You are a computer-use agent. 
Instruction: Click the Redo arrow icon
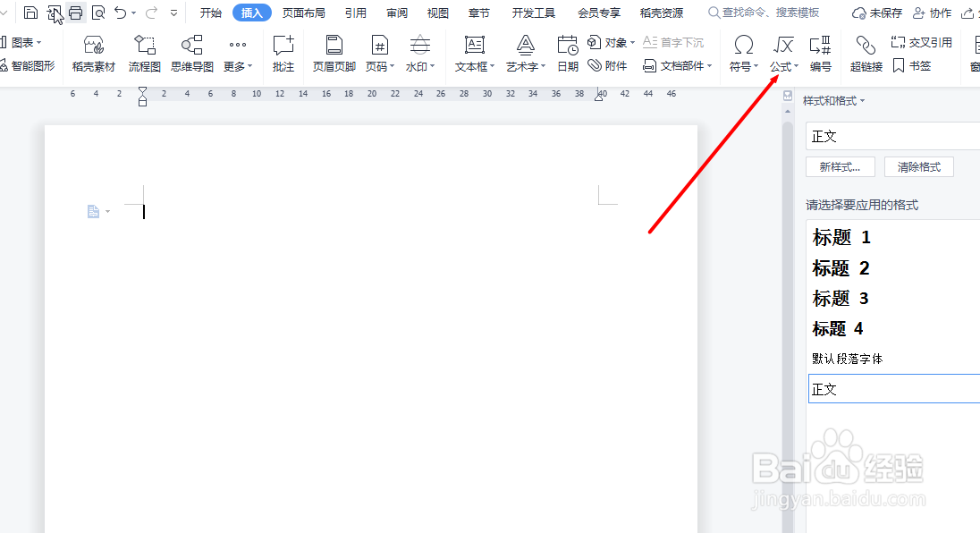click(151, 13)
